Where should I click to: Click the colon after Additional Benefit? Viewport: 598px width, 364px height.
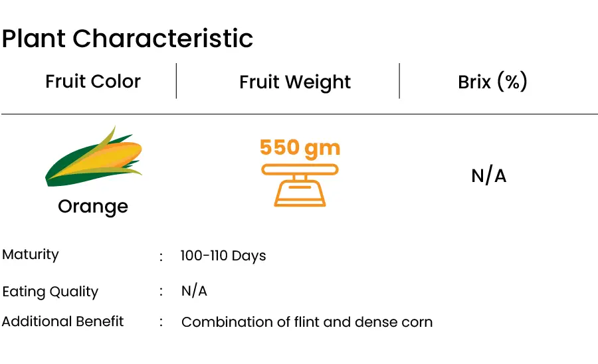pos(161,323)
